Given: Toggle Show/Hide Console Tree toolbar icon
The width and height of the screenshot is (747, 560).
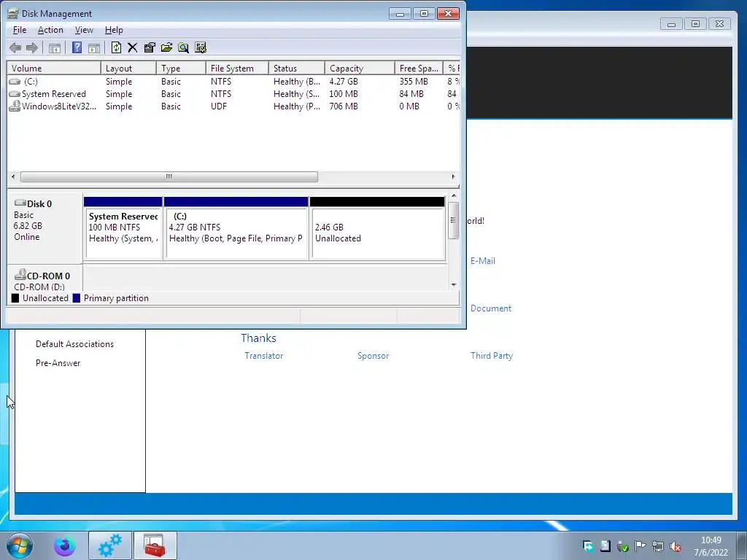Looking at the screenshot, I should 54,47.
